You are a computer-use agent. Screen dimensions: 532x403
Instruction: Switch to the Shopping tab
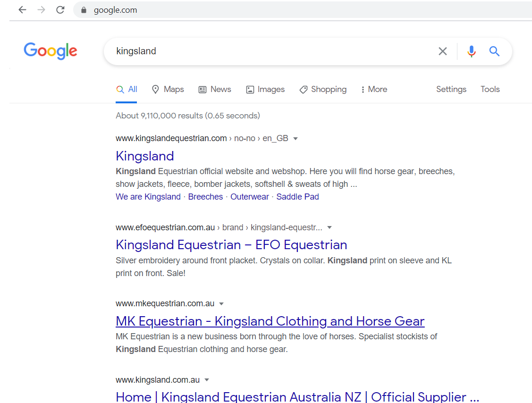323,90
